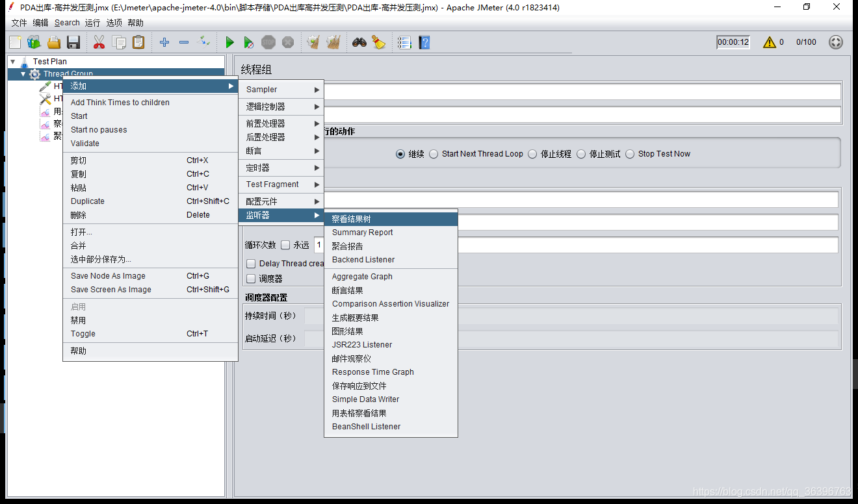The width and height of the screenshot is (858, 504).
Task: Choose Simple Data Writer listener
Action: 391,399
